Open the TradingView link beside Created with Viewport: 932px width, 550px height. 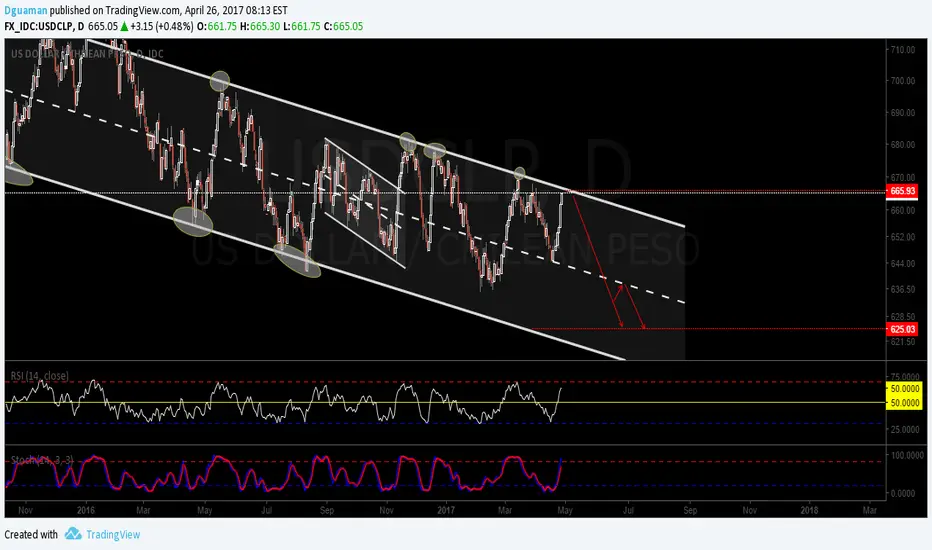point(113,535)
